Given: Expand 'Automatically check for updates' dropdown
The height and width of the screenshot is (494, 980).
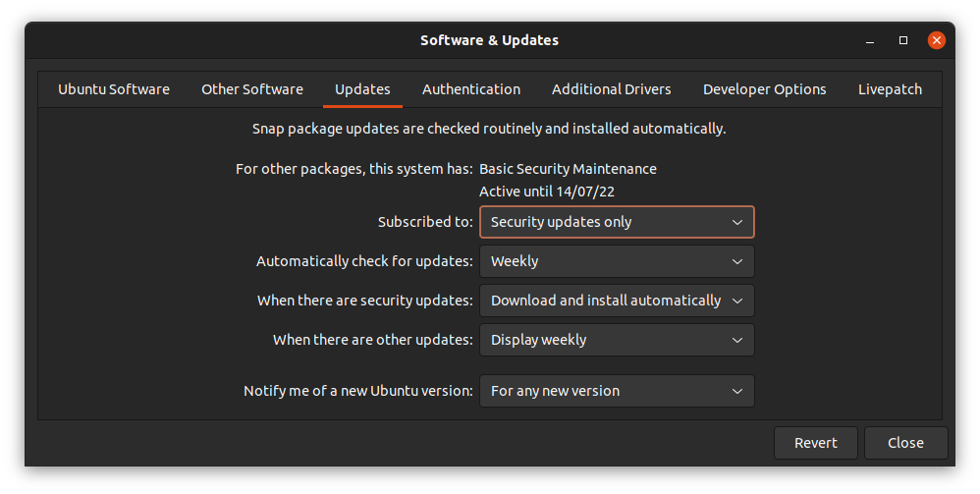Looking at the screenshot, I should pos(617,261).
